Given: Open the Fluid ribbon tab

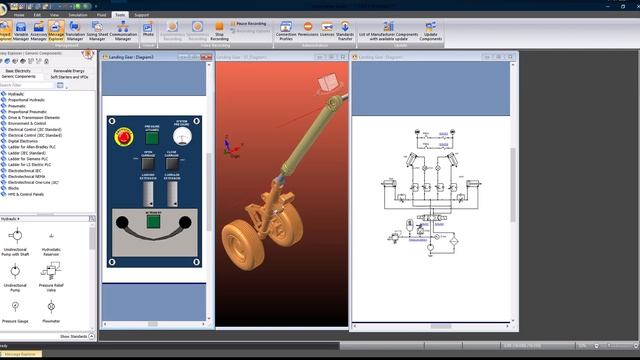Looking at the screenshot, I should pyautogui.click(x=101, y=15).
